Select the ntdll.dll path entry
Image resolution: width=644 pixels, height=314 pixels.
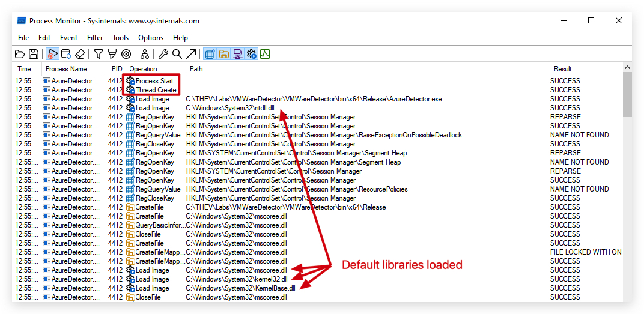click(229, 108)
